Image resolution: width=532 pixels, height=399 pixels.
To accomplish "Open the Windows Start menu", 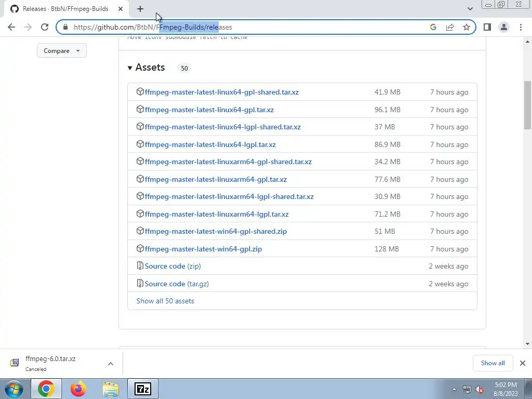I will click(x=14, y=389).
